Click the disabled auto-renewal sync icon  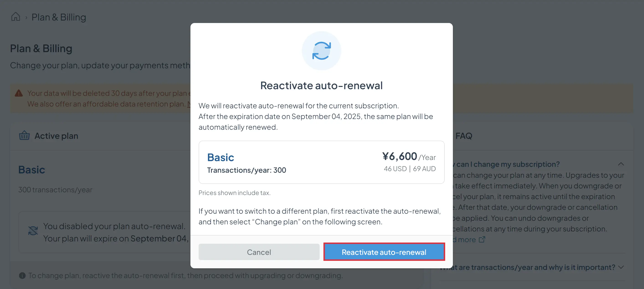33,231
